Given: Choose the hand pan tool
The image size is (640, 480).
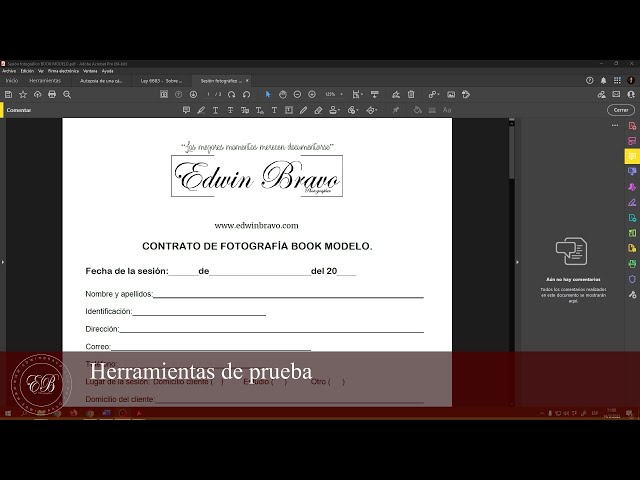Looking at the screenshot, I should 282,95.
